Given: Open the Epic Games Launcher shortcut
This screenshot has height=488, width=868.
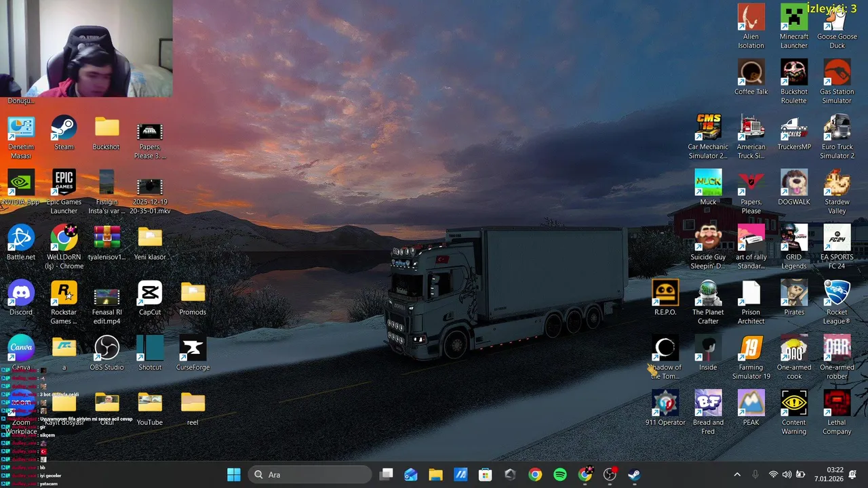Looking at the screenshot, I should (x=64, y=192).
